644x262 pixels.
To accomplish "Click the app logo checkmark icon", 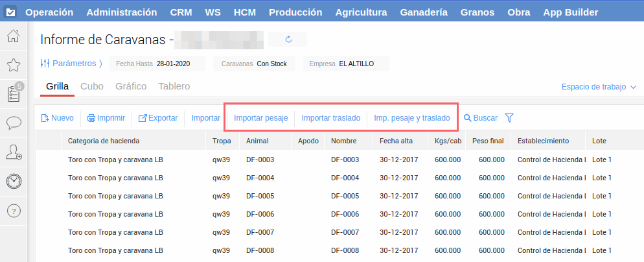I will tap(10, 12).
